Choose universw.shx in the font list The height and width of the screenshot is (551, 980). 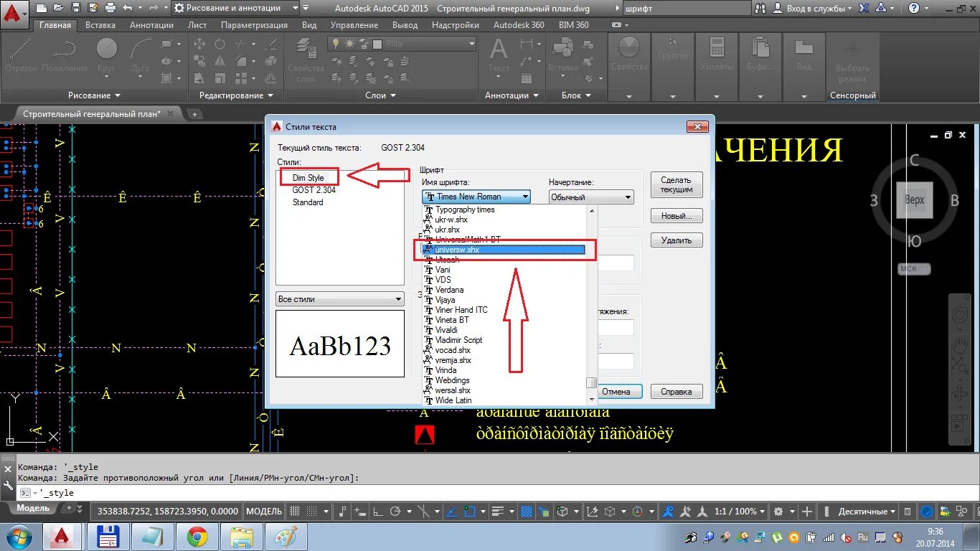click(504, 250)
